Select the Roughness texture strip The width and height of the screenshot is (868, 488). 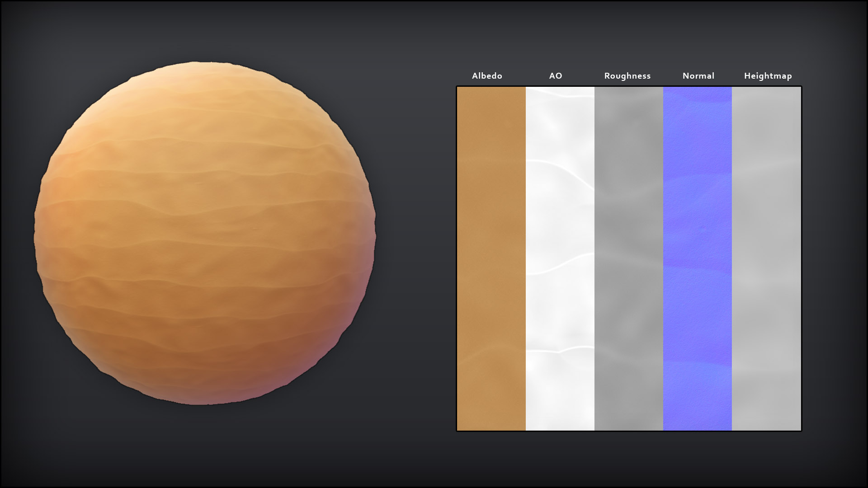(x=629, y=258)
